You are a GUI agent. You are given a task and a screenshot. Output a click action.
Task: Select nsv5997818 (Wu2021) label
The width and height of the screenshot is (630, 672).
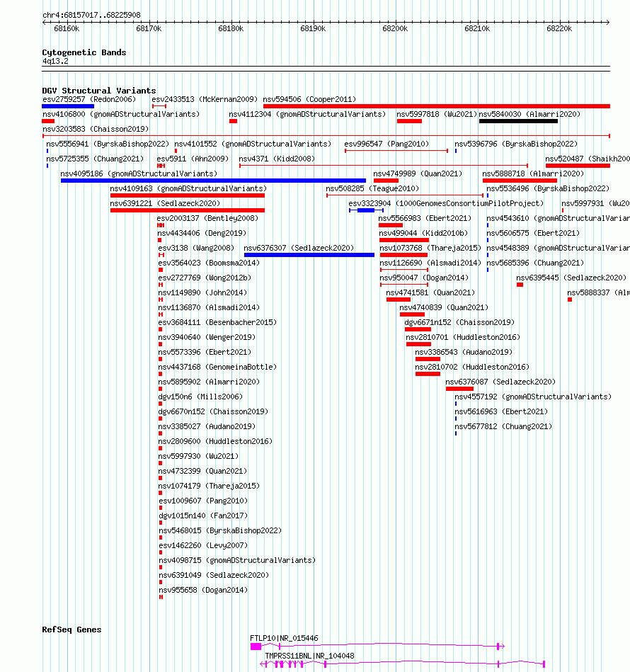437,115
